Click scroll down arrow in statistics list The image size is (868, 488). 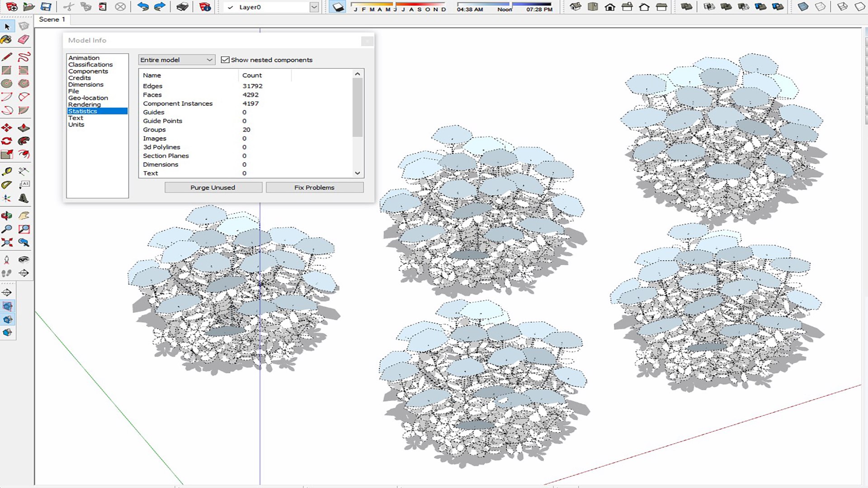[358, 173]
